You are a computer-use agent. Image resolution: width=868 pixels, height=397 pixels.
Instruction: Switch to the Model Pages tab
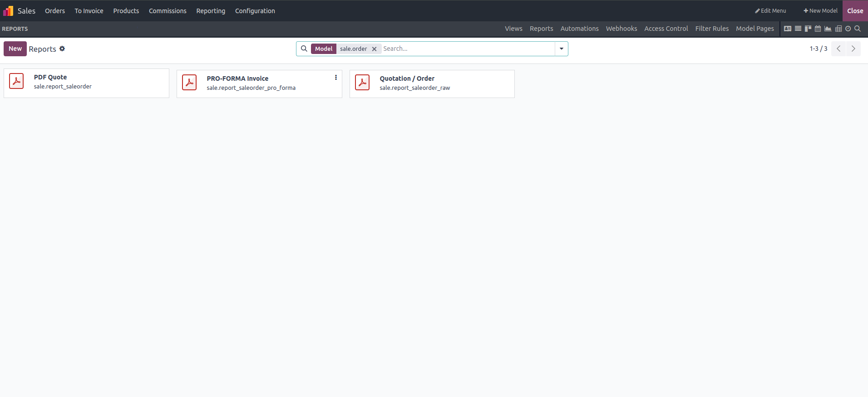click(x=755, y=29)
